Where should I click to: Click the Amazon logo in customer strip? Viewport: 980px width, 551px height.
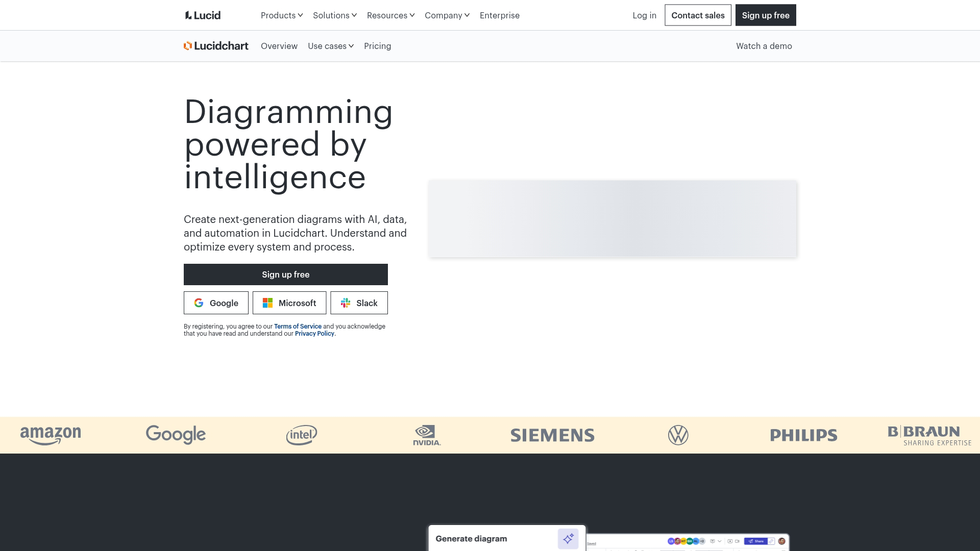point(51,435)
